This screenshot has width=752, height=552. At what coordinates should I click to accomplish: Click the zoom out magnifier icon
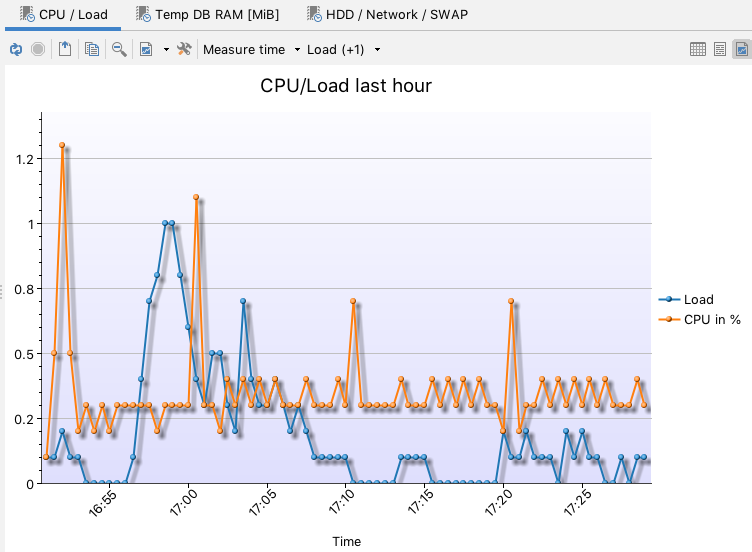click(119, 49)
